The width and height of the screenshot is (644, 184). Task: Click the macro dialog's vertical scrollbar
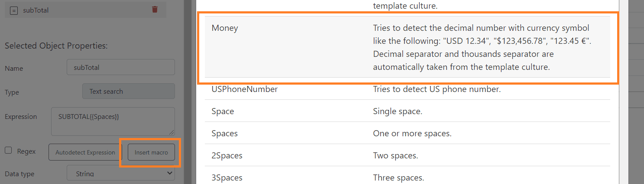click(624, 87)
